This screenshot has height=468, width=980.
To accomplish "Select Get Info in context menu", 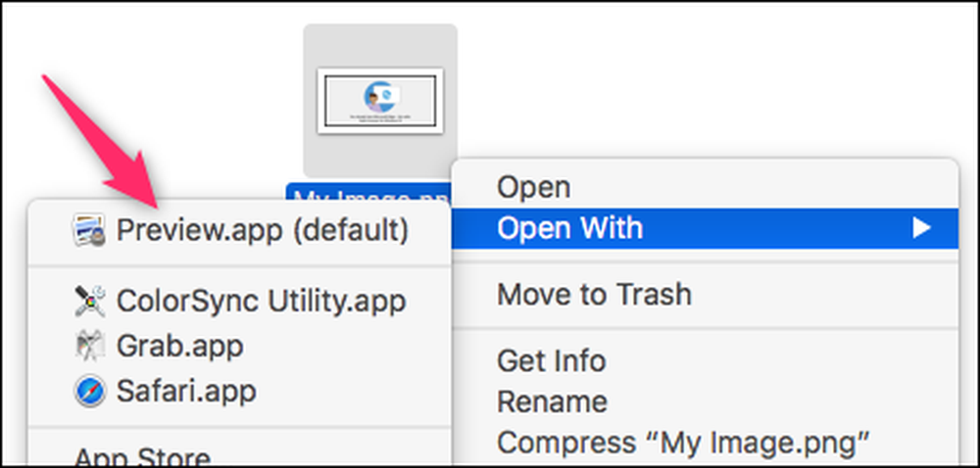I will pyautogui.click(x=551, y=360).
